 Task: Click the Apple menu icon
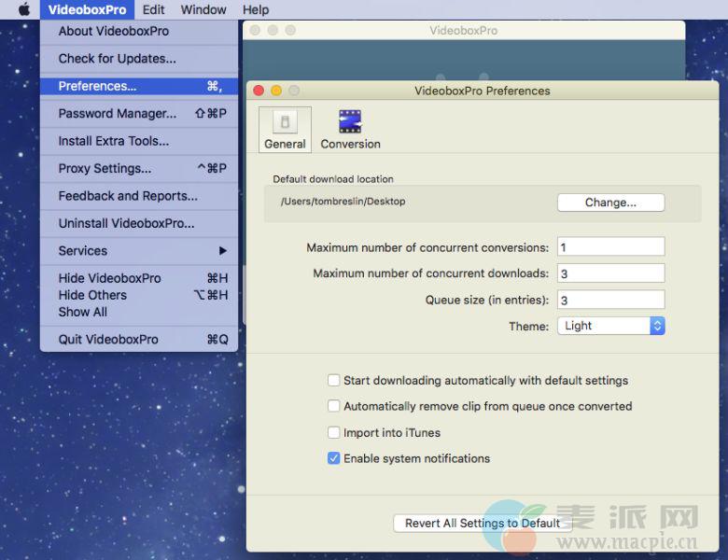pos(24,10)
